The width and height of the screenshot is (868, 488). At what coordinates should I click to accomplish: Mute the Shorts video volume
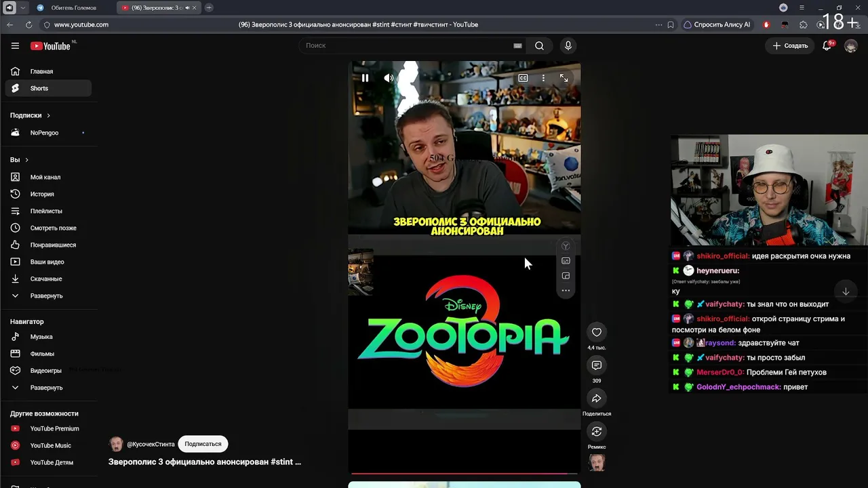[389, 78]
